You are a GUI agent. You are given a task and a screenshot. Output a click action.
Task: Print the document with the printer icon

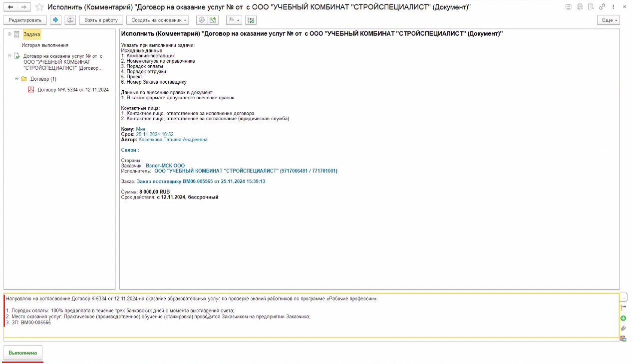click(580, 7)
